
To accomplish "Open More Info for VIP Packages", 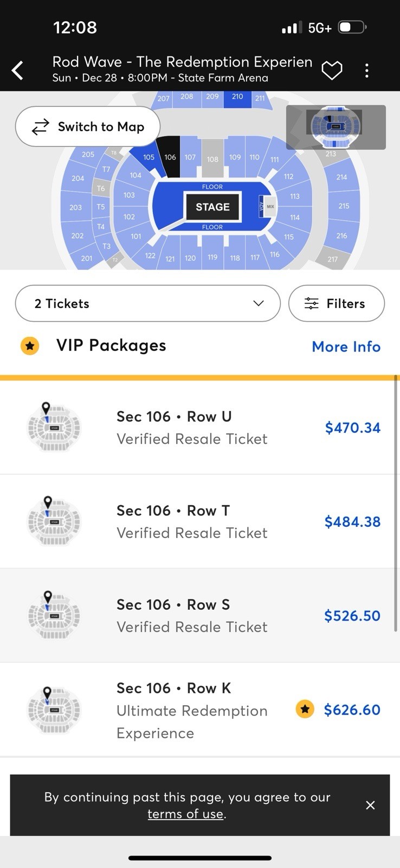I will [x=346, y=347].
